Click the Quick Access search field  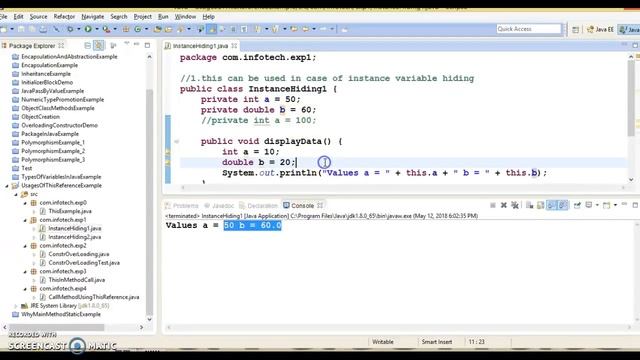[529, 29]
